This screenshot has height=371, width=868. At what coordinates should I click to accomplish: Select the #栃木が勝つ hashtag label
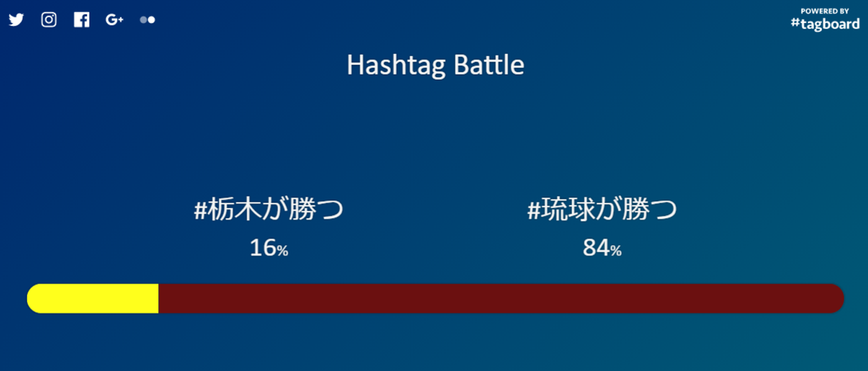click(x=268, y=210)
